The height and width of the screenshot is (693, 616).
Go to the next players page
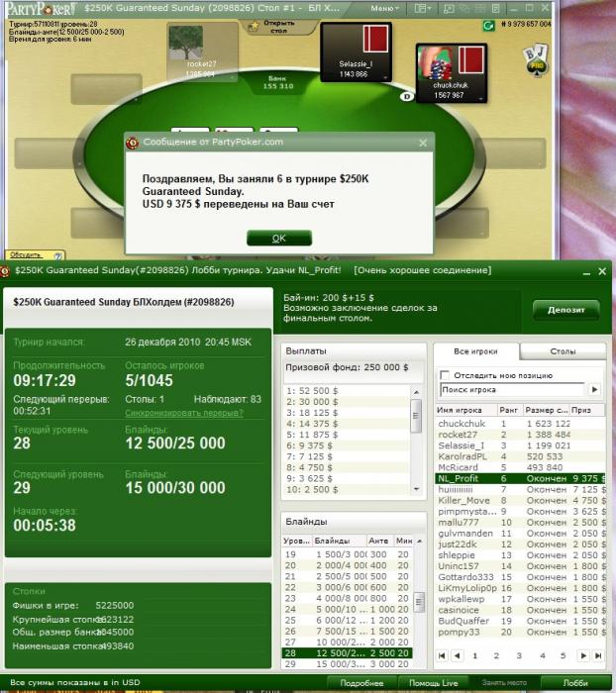583,655
